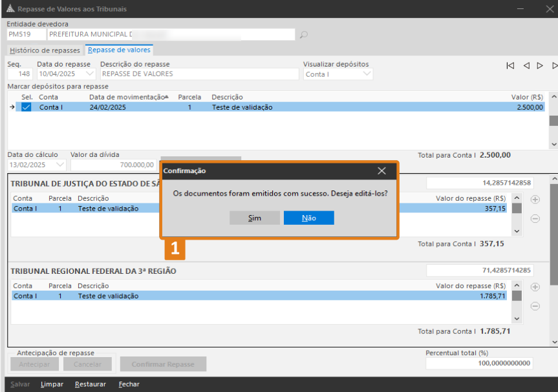Viewport: 558px width, 392px height.
Task: Open the Visualizar depósitos dropdown
Action: pyautogui.click(x=367, y=74)
